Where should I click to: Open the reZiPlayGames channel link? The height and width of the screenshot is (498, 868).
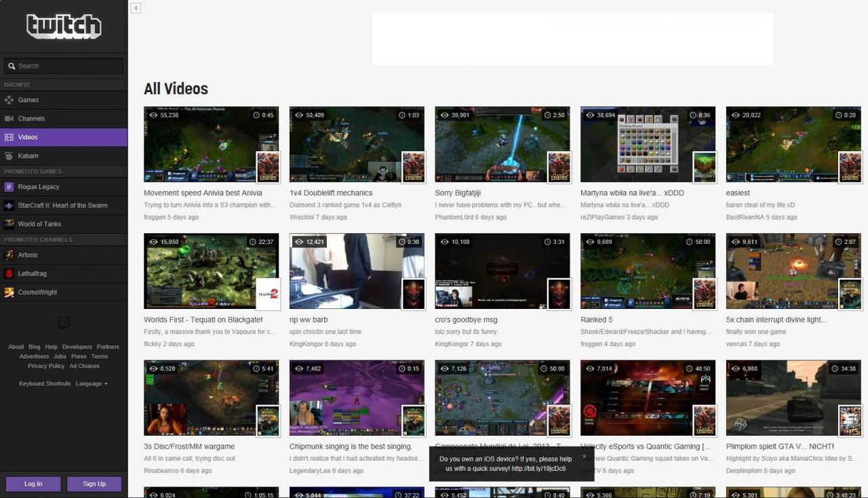click(603, 217)
